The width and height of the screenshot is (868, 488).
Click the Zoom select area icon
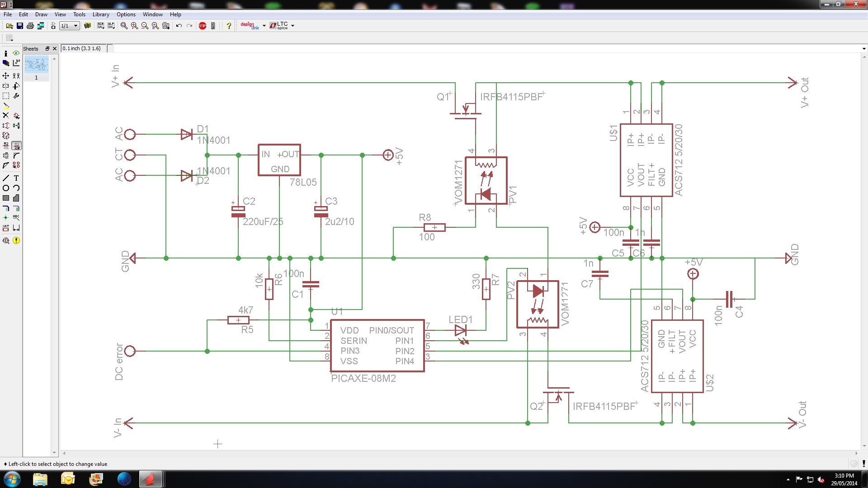[x=166, y=26]
